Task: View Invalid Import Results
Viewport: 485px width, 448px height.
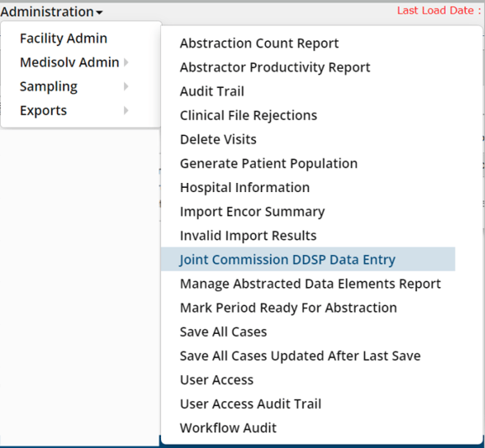Action: 248,236
